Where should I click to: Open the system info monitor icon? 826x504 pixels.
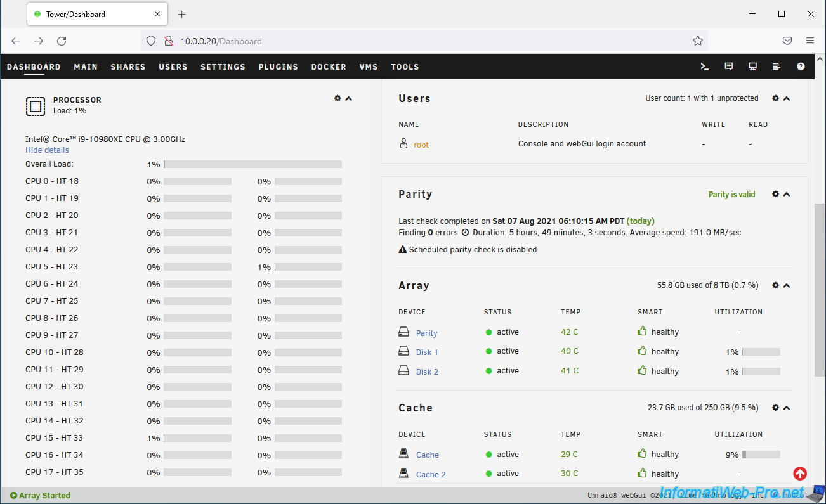pyautogui.click(x=752, y=67)
